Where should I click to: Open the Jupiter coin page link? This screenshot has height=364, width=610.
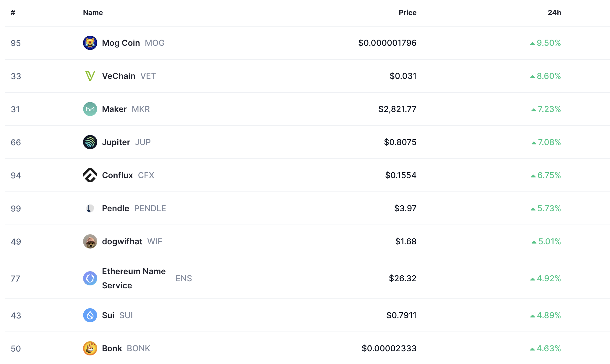116,142
